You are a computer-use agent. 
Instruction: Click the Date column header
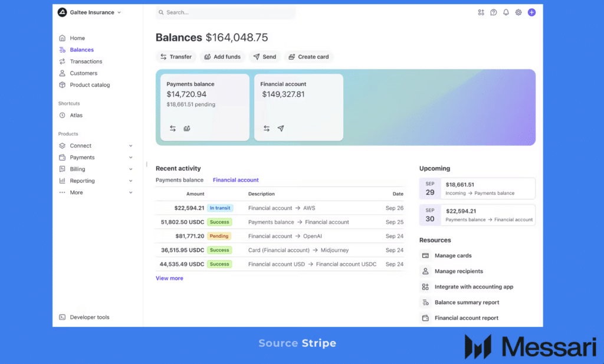(x=398, y=194)
